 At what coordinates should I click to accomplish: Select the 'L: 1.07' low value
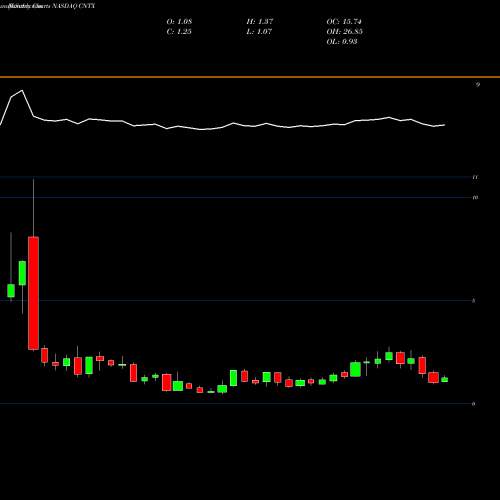point(259,32)
